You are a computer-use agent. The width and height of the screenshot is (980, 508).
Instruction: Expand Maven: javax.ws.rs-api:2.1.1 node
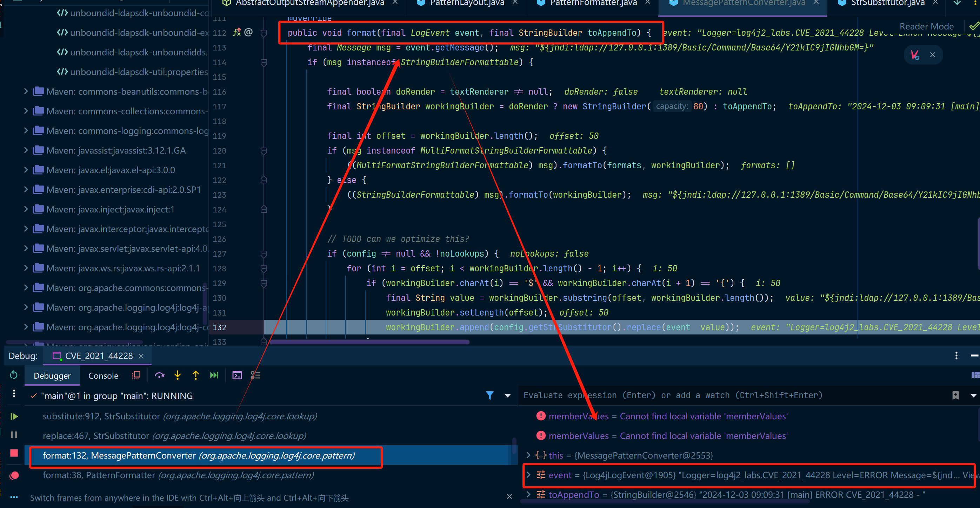coord(26,268)
